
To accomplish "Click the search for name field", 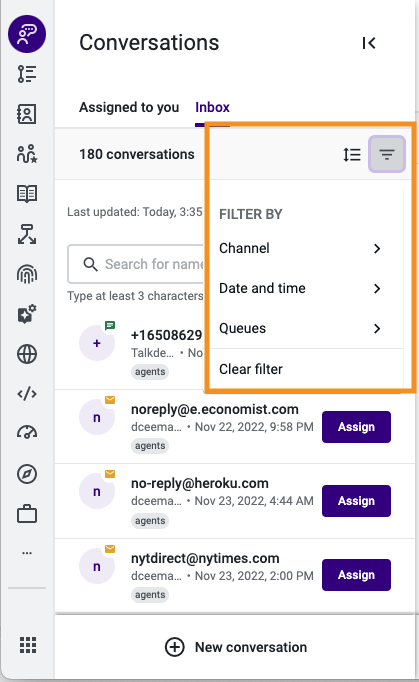I will pos(136,264).
